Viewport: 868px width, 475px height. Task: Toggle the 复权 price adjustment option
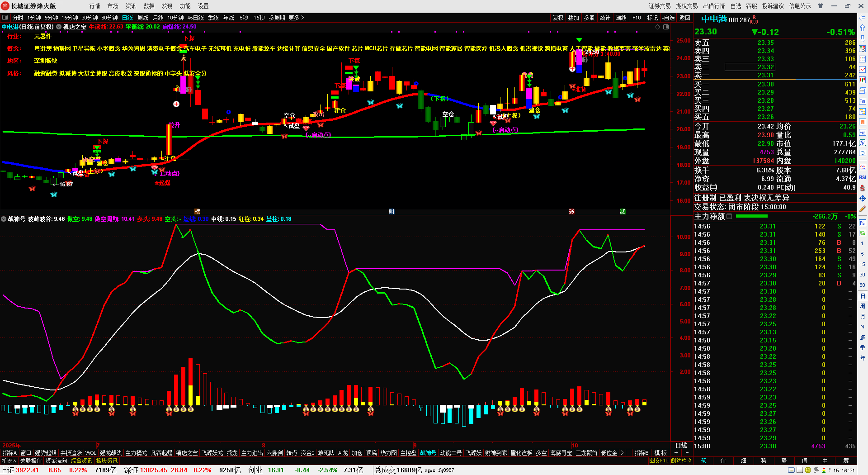point(558,18)
